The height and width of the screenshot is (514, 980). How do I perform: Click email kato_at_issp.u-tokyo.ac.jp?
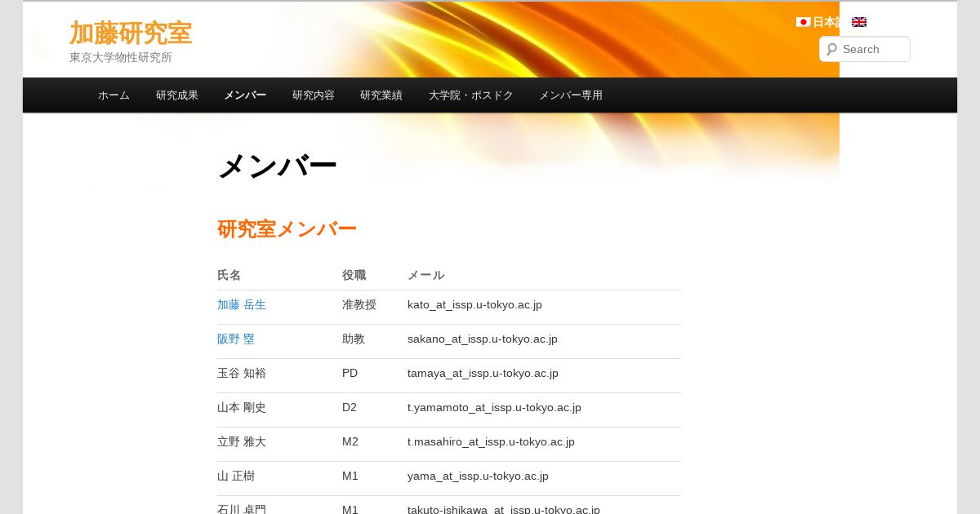coord(474,304)
